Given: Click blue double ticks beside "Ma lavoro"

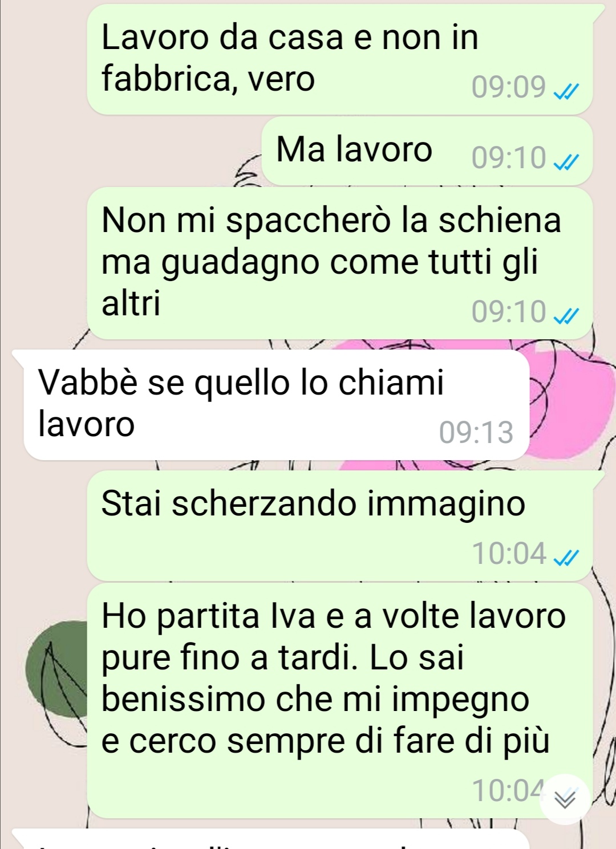Looking at the screenshot, I should (x=566, y=162).
